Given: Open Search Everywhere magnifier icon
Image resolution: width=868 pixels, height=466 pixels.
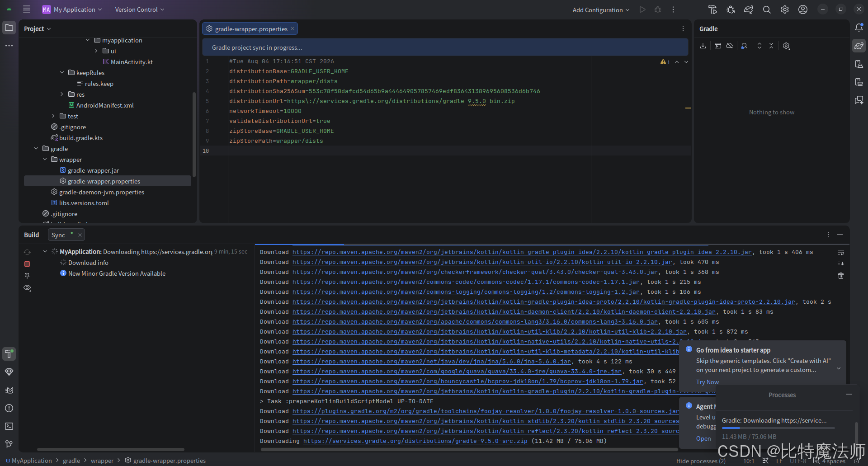Looking at the screenshot, I should [767, 9].
